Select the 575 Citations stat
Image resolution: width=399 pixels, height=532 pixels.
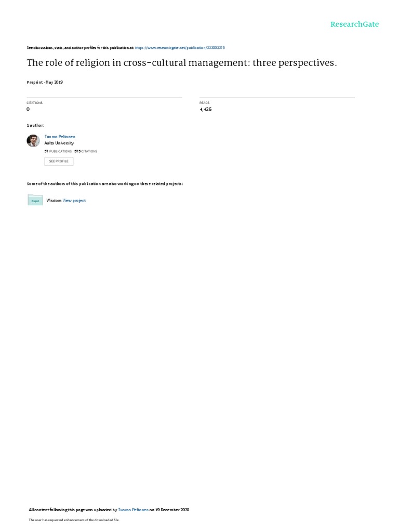[86, 151]
